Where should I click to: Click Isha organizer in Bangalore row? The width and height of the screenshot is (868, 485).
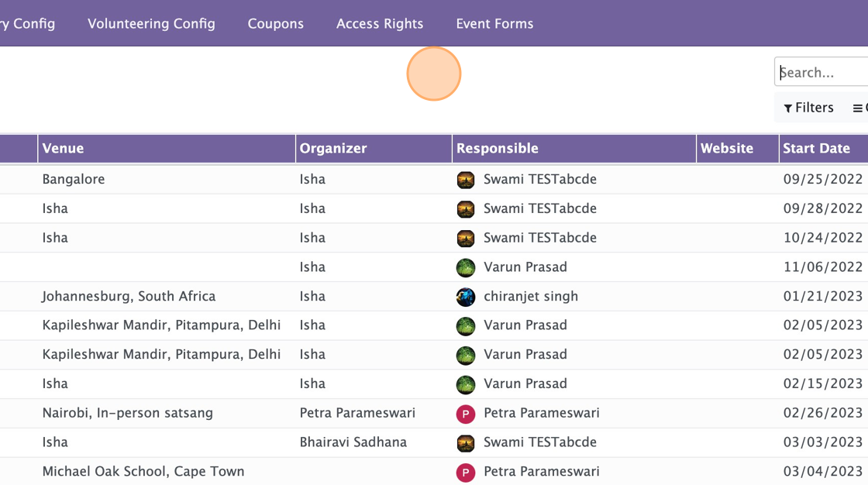(313, 180)
